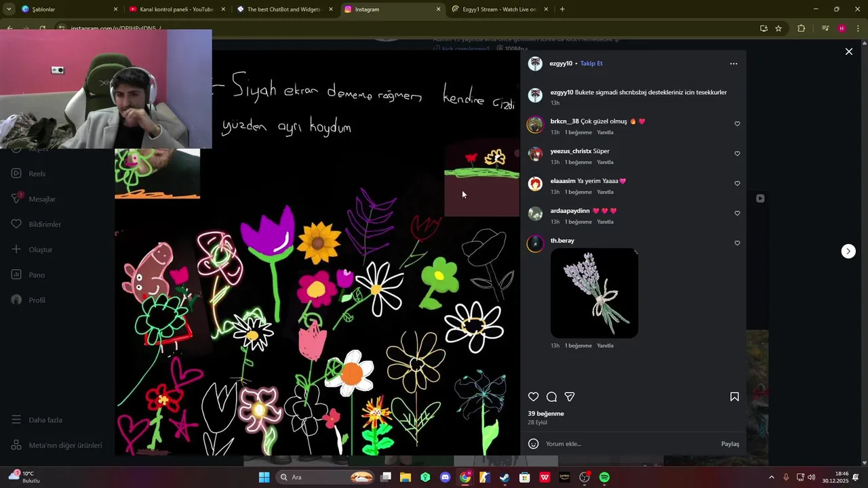868x488 pixels.
Task: Open the media control icon in toolbar
Action: 825,28
